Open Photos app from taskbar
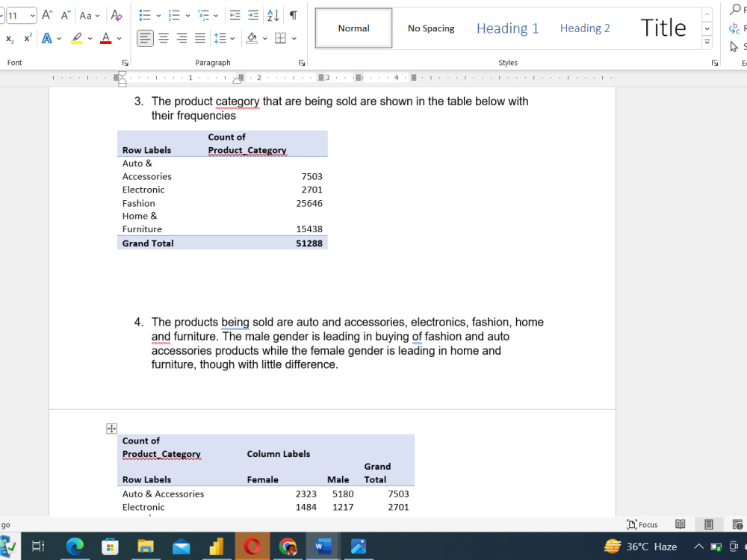 (x=359, y=546)
